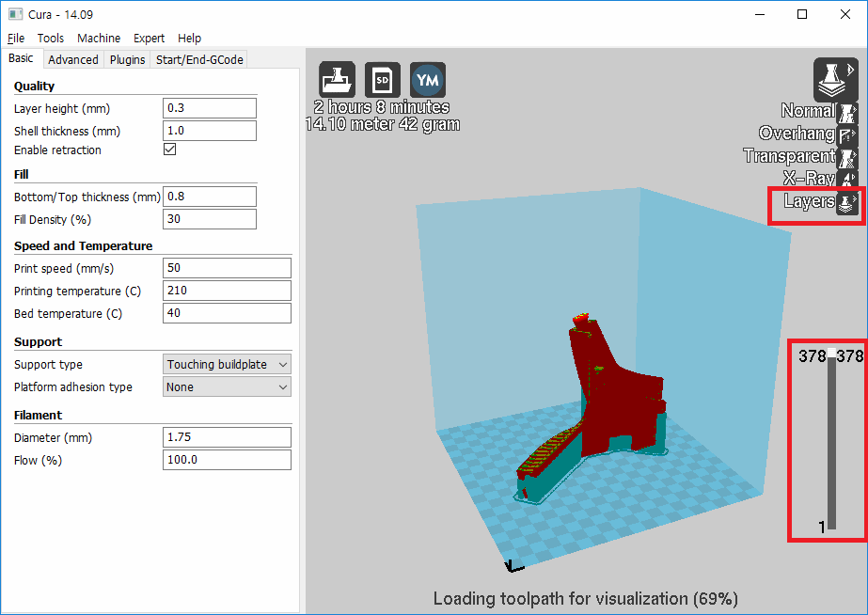The image size is (868, 615).
Task: Click the Bottom/Top thickness input field
Action: coord(210,197)
